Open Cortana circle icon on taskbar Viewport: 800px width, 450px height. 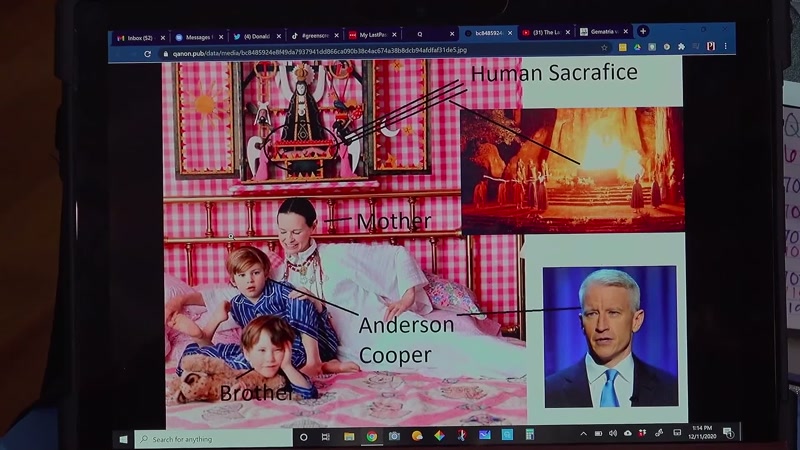click(304, 437)
